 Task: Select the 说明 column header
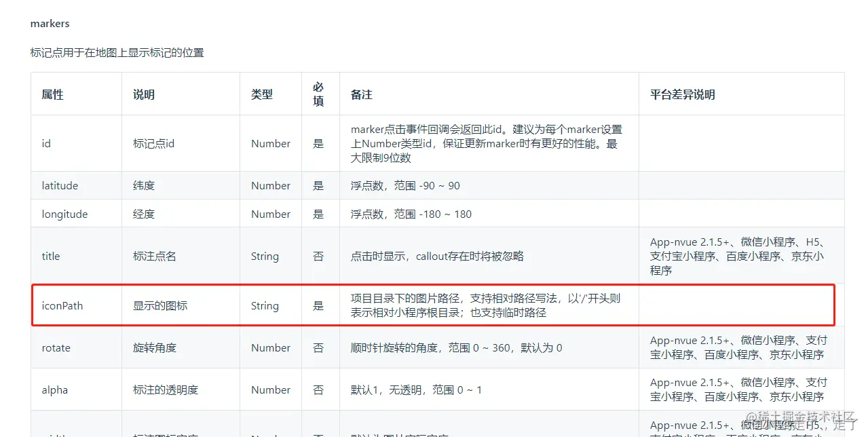pyautogui.click(x=143, y=94)
